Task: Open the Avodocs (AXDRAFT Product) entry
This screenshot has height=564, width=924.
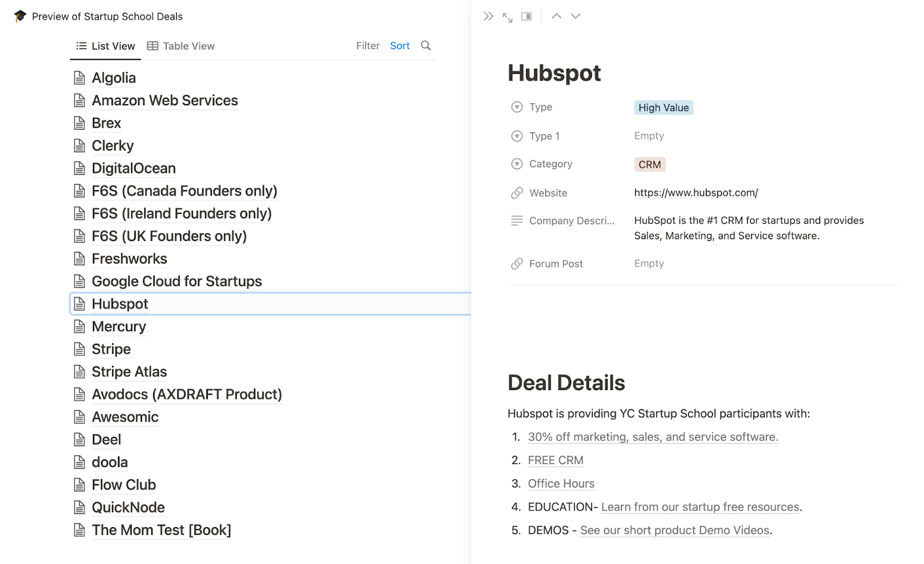Action: (187, 394)
